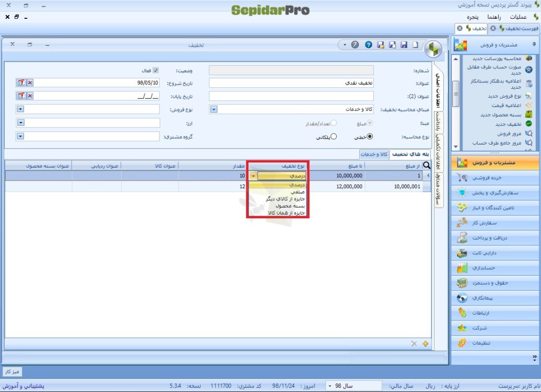Open the پنجره menu
The image size is (541, 392).
point(473,17)
